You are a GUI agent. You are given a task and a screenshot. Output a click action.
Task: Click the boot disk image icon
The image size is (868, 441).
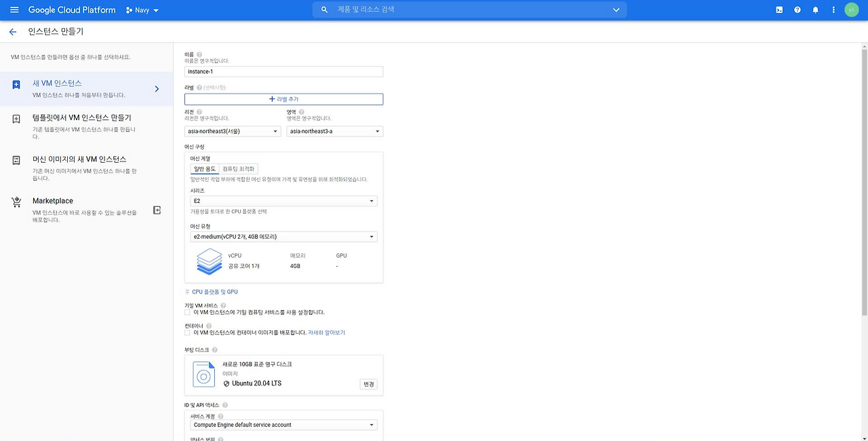[204, 374]
